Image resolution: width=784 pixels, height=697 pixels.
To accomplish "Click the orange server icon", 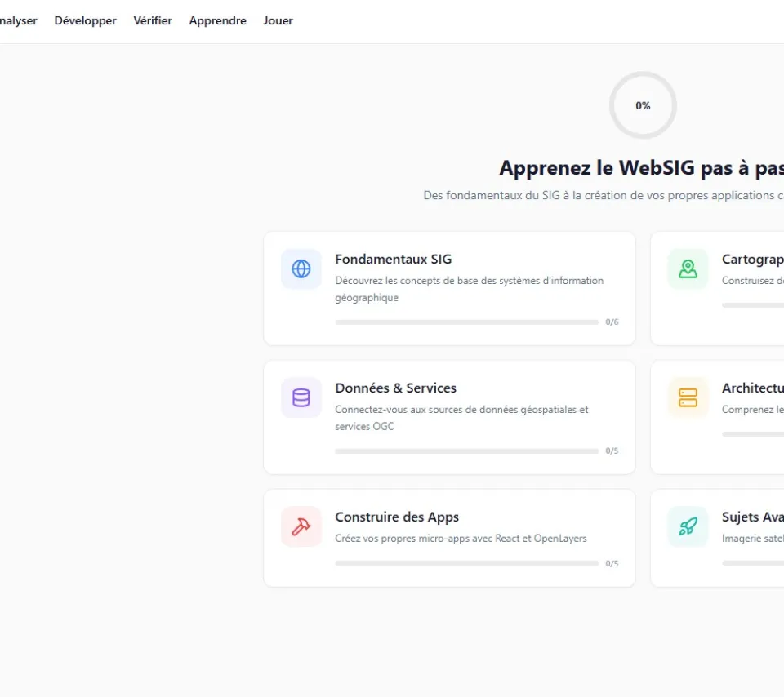I will tap(688, 397).
